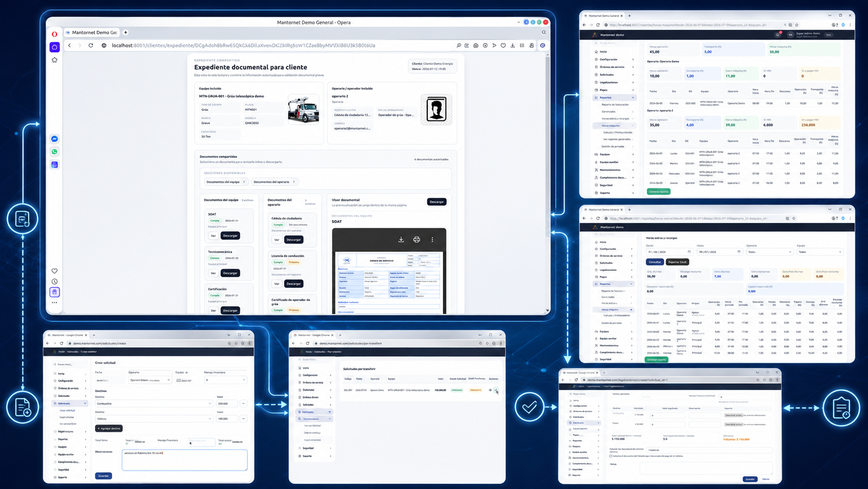Click the Valor 200.000 input field

click(x=227, y=403)
